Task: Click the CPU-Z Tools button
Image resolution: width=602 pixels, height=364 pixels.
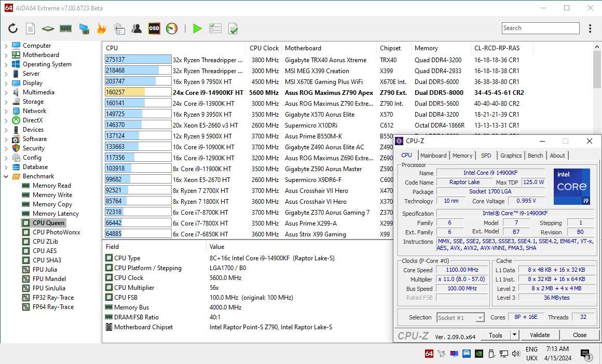Action: click(495, 335)
